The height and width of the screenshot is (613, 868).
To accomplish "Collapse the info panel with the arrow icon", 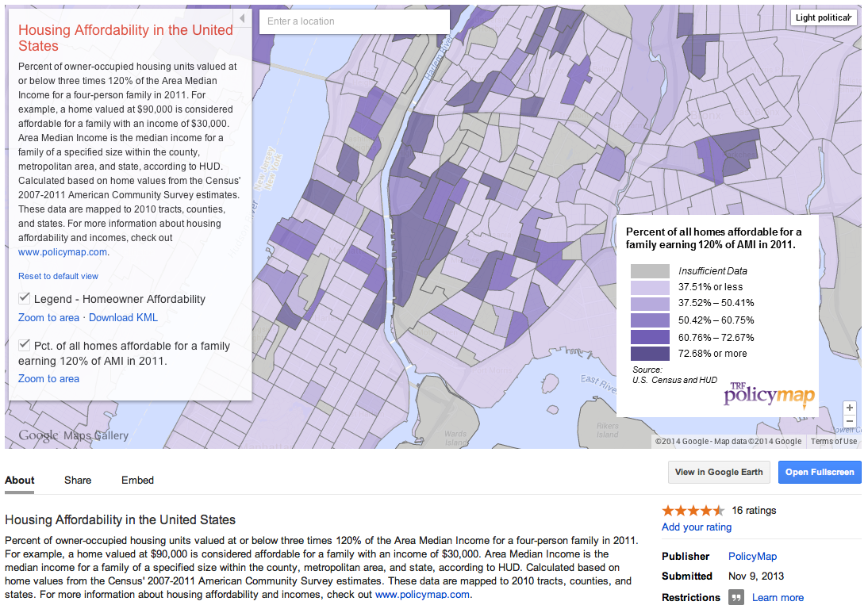I will (242, 18).
